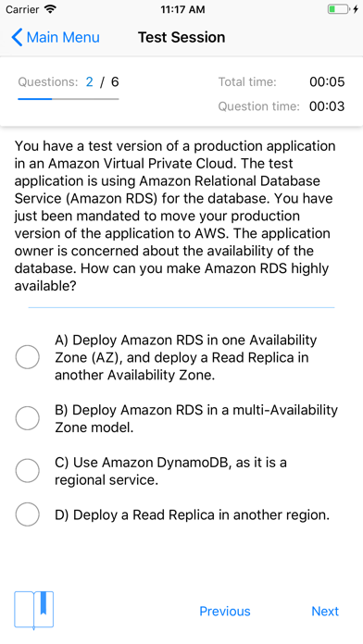Select radio button for answer D
Image resolution: width=363 pixels, height=644 pixels.
(28, 514)
